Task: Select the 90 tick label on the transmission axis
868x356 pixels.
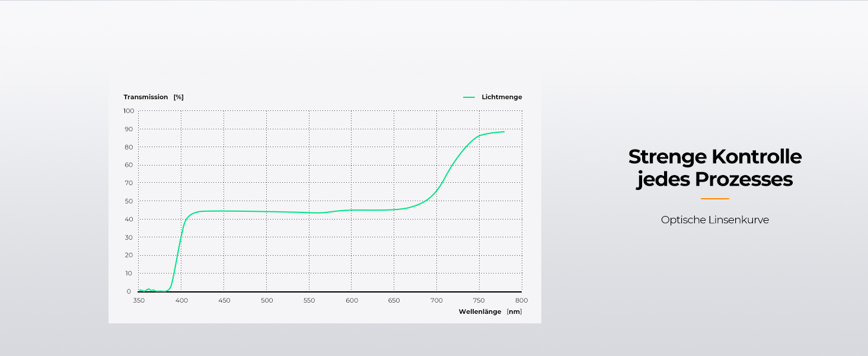Action: coord(128,129)
